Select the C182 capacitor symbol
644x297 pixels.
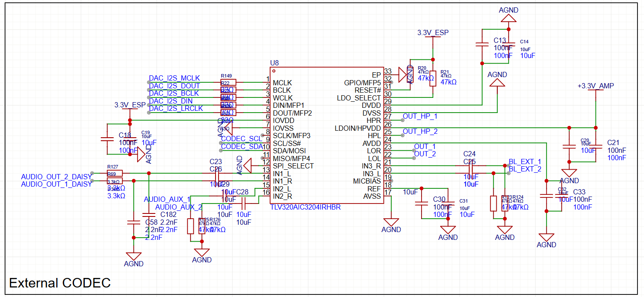(x=148, y=215)
